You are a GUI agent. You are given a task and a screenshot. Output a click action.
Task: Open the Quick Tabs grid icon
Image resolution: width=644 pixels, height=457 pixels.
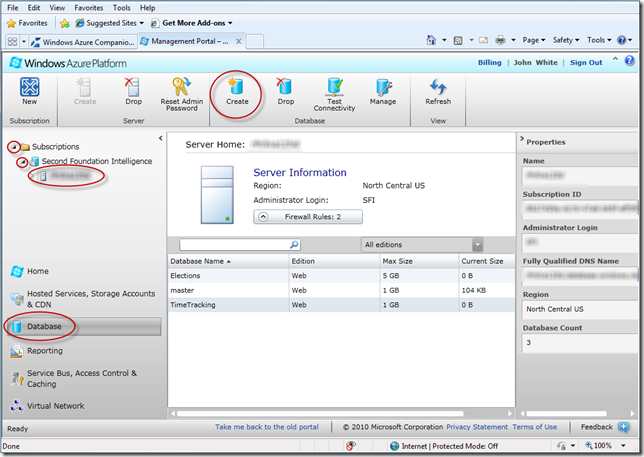click(12, 41)
